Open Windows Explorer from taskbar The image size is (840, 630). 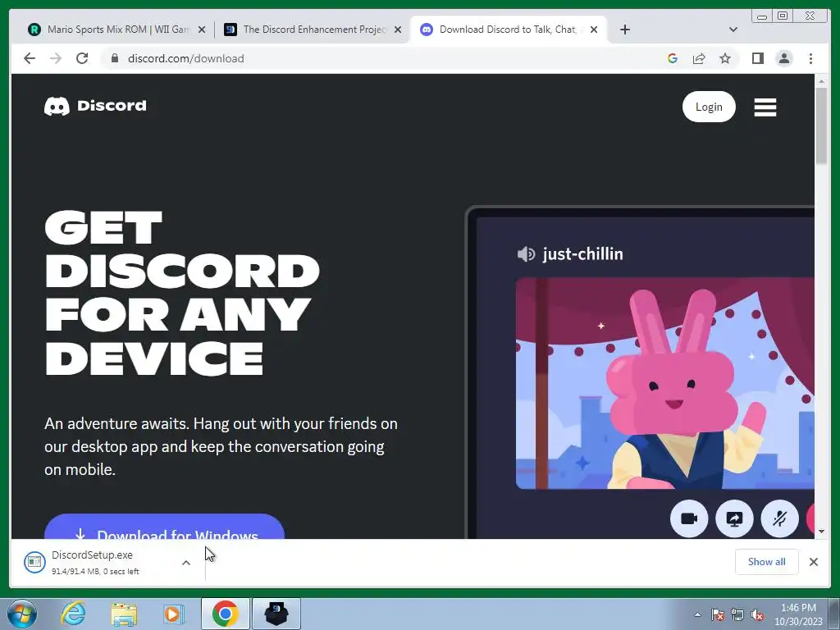coord(124,614)
